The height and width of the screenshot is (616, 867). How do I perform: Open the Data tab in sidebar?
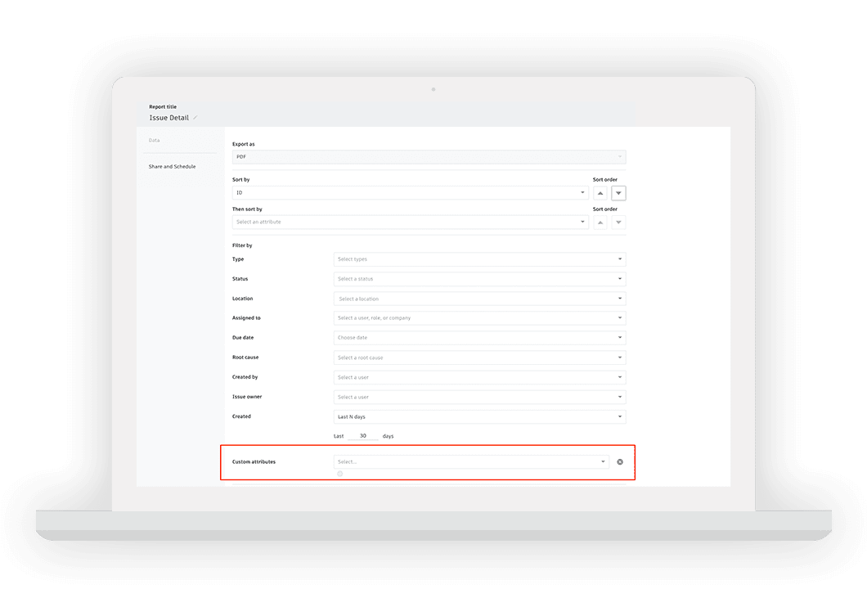point(155,141)
